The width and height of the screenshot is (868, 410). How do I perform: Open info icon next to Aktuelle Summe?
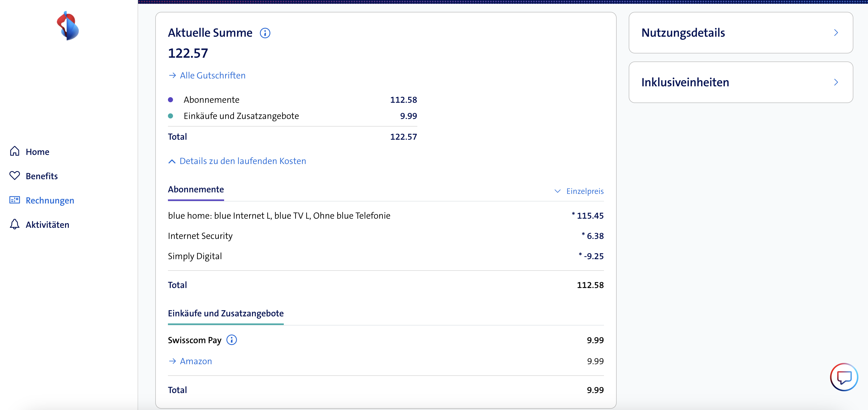point(265,33)
